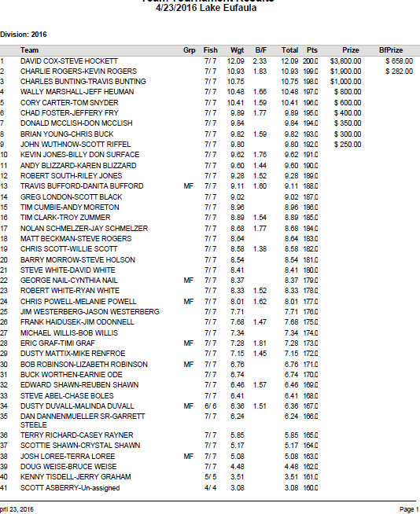
Task: Click the B/F column header
Action: (261, 50)
